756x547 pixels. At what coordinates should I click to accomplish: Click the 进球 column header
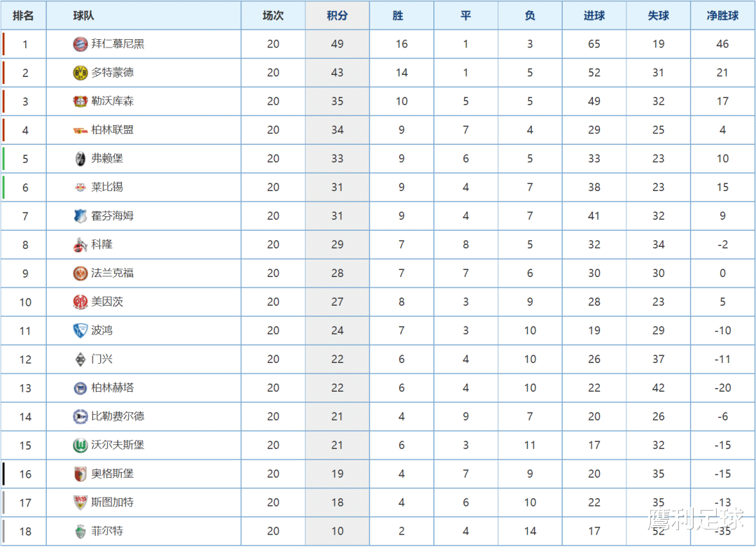[594, 15]
